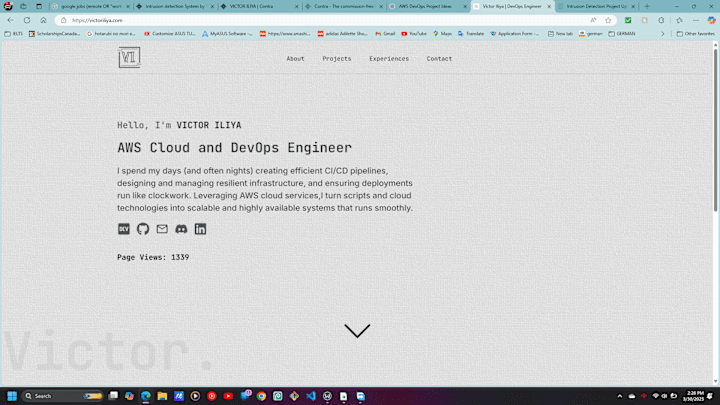Viewport: 720px width, 405px height.
Task: Open the red YouTube taskbar icon
Action: [x=228, y=396]
